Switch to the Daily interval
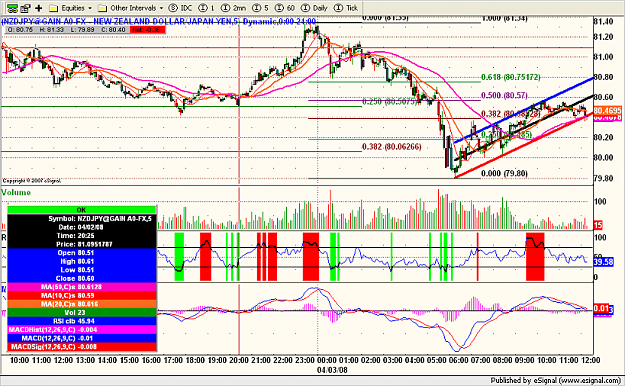The height and width of the screenshot is (386, 625). [x=314, y=8]
